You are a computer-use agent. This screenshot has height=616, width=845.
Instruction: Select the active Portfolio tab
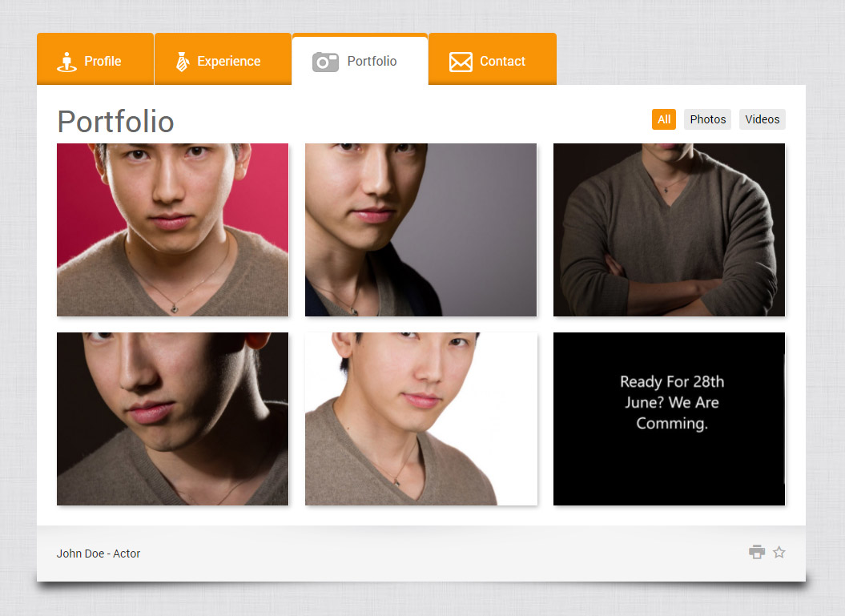(x=360, y=61)
